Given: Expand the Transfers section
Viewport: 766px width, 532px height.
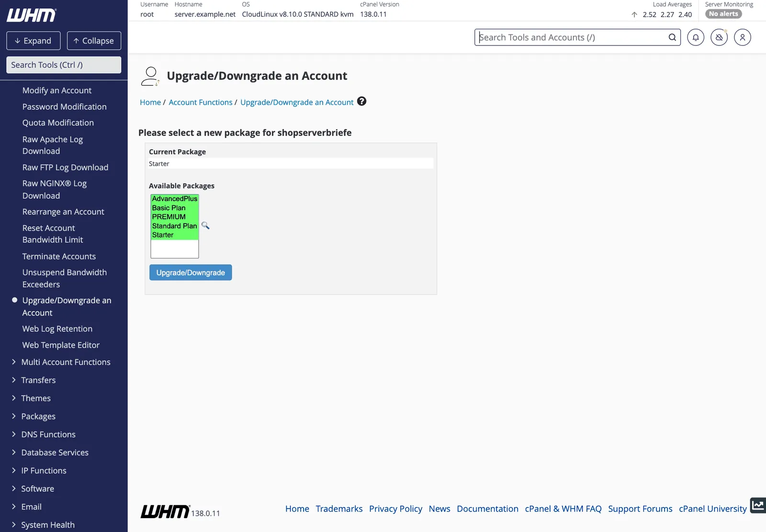Looking at the screenshot, I should (34, 380).
